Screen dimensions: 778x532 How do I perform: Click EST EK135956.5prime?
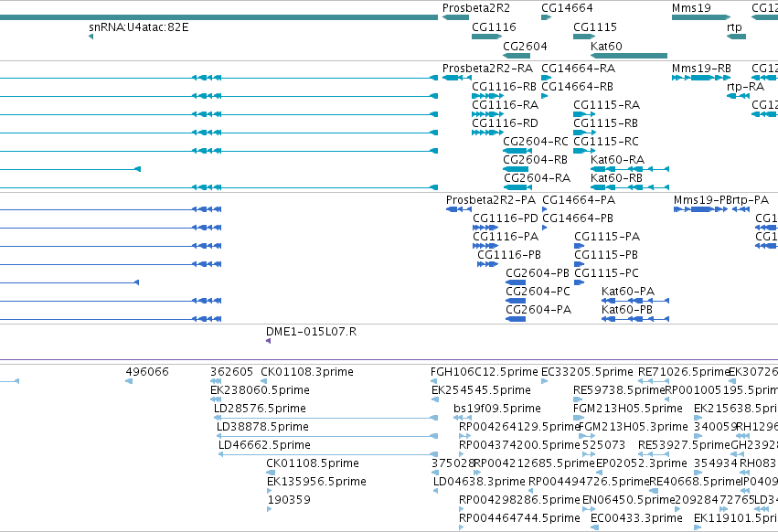point(316,483)
